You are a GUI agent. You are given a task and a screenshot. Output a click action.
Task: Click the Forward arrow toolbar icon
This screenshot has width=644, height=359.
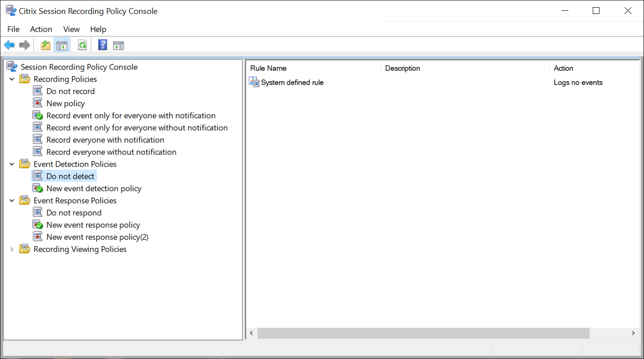click(x=25, y=45)
